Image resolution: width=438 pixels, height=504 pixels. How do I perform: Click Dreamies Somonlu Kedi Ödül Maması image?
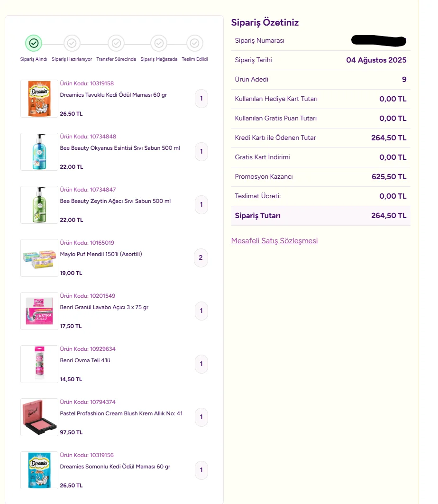click(39, 470)
